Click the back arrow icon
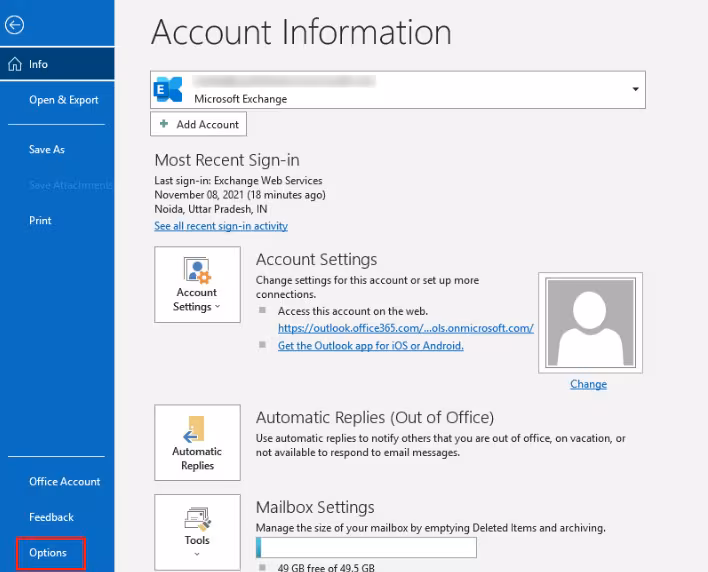Screen dimensions: 708x572 pos(14,25)
